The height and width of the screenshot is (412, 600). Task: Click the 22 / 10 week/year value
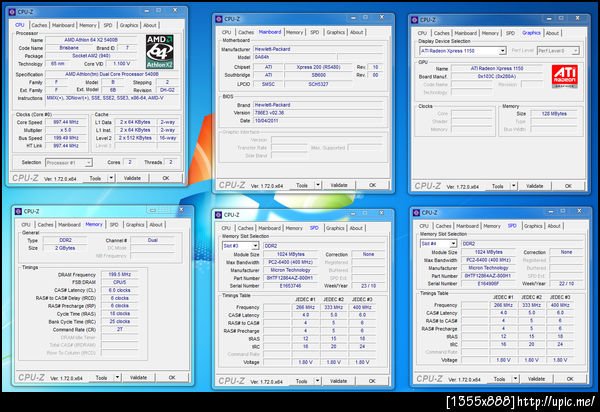(x=566, y=283)
